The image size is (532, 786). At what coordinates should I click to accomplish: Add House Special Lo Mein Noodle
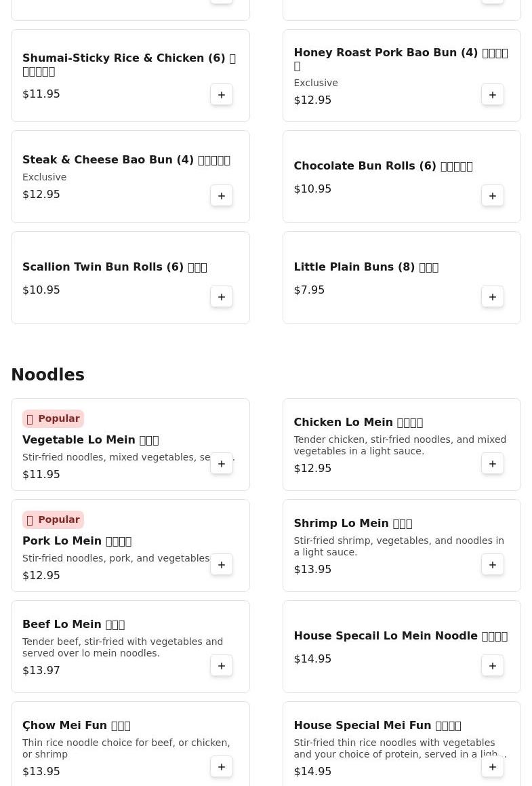click(493, 666)
